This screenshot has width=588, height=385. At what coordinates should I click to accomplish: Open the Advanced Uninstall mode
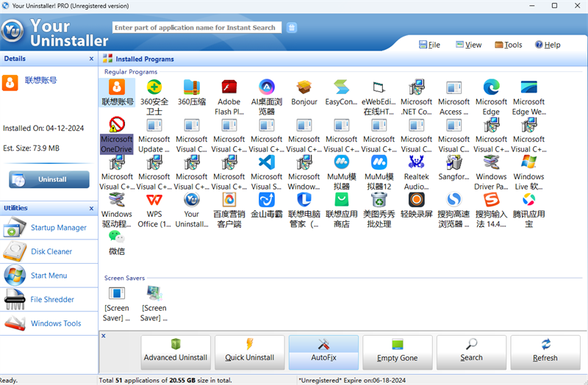pyautogui.click(x=176, y=352)
